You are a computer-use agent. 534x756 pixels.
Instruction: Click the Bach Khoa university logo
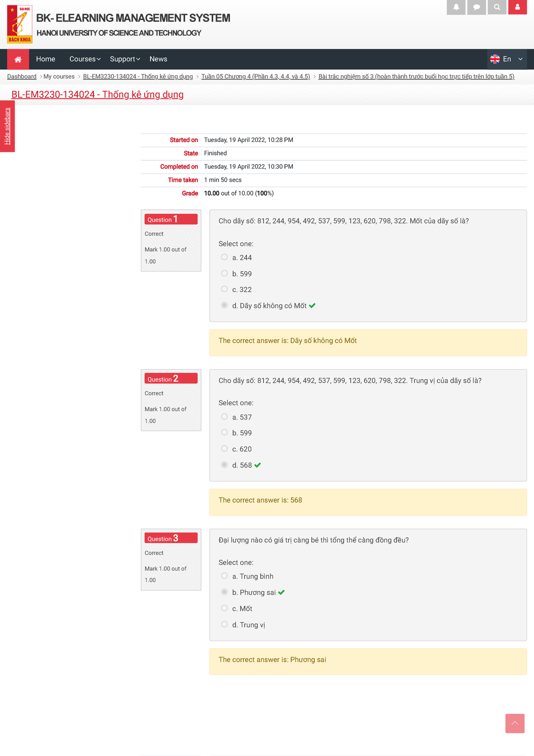(x=20, y=24)
